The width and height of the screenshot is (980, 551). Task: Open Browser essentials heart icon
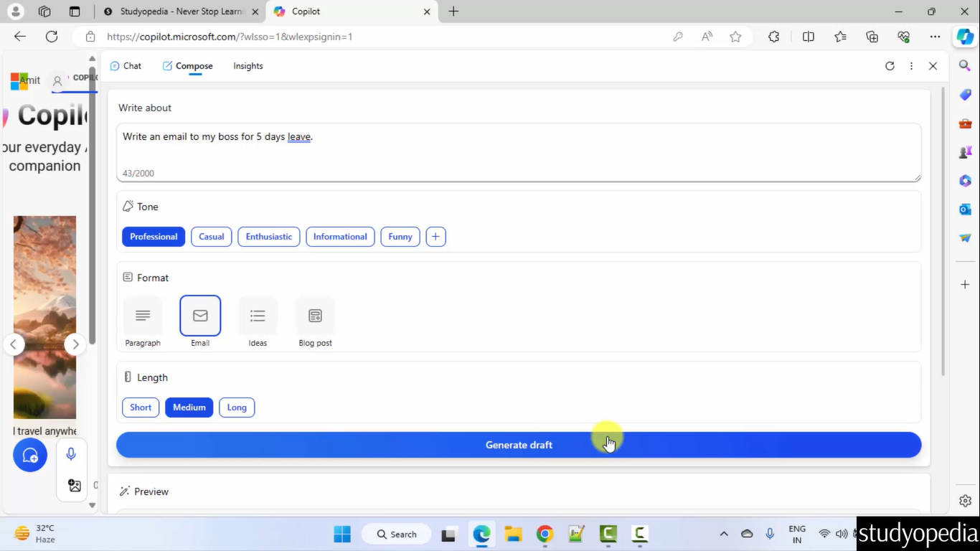(x=903, y=37)
